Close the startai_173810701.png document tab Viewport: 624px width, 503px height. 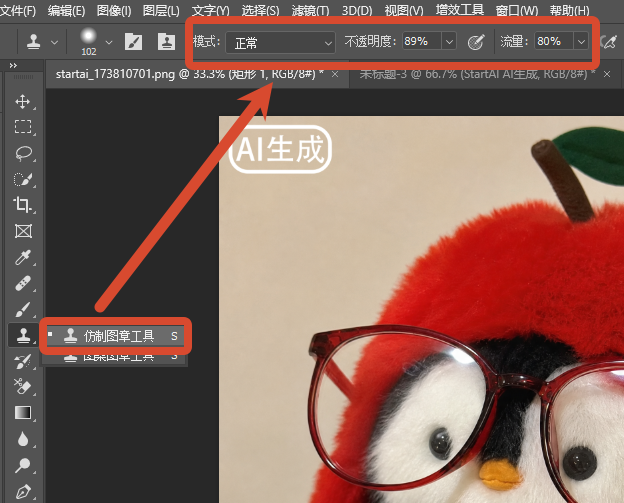[335, 74]
